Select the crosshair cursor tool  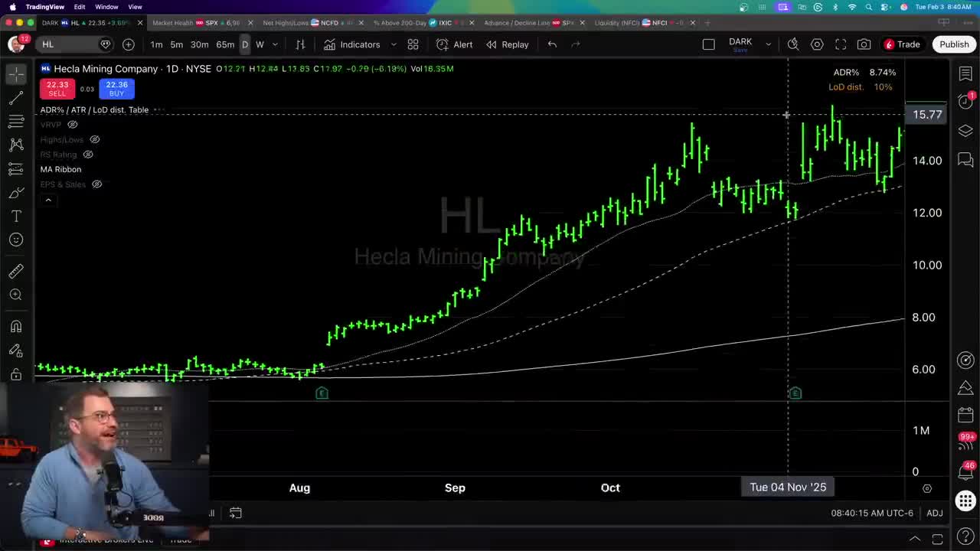16,73
